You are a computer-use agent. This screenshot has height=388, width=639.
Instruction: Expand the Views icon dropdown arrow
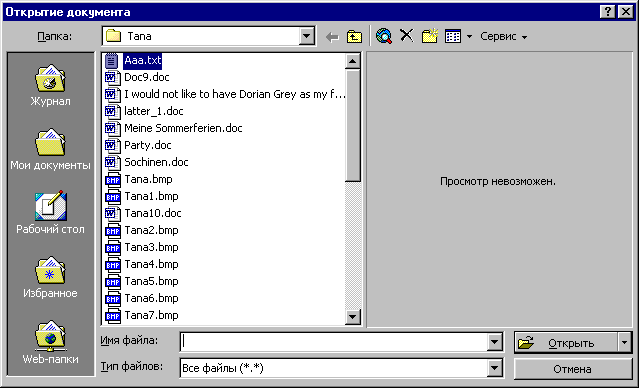469,37
